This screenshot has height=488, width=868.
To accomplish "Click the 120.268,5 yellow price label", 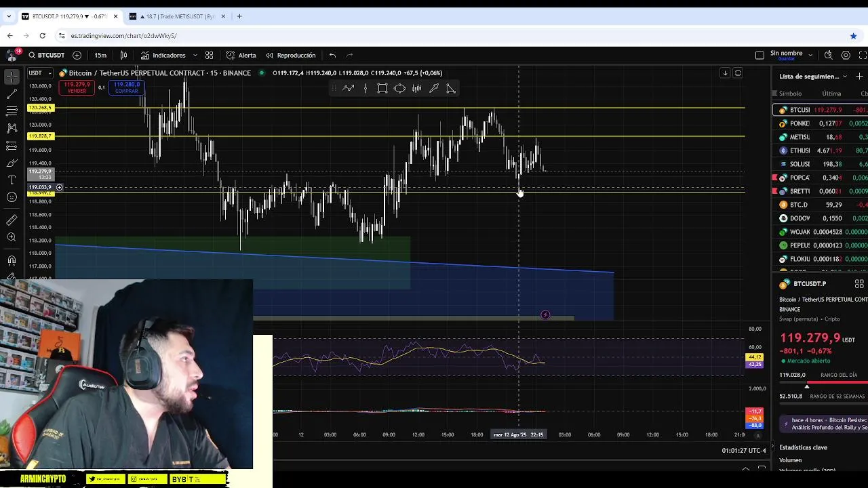I will pyautogui.click(x=40, y=108).
